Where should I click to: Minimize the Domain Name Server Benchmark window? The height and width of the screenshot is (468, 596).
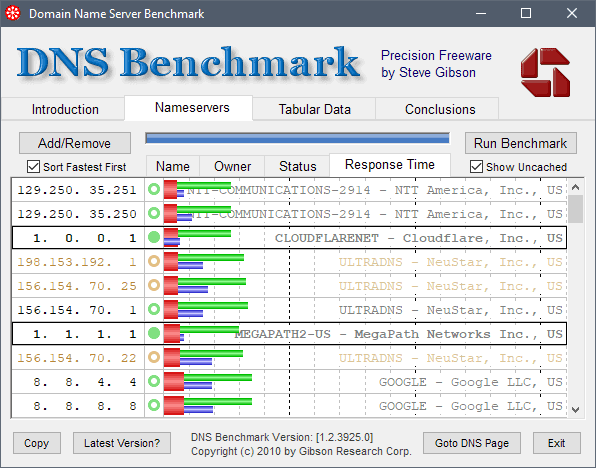pyautogui.click(x=481, y=13)
